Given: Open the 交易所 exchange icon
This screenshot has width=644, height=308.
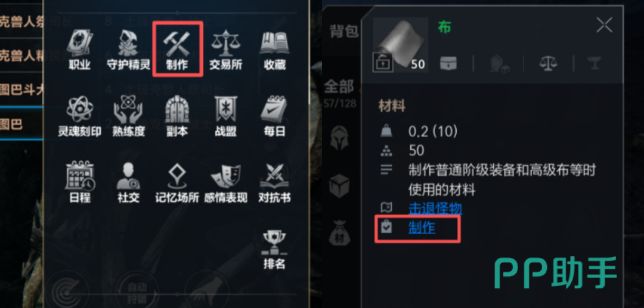Looking at the screenshot, I should 225,50.
